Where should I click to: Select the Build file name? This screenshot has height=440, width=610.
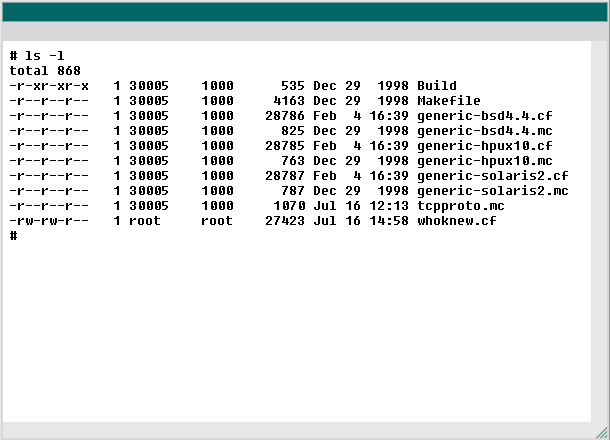tap(436, 86)
